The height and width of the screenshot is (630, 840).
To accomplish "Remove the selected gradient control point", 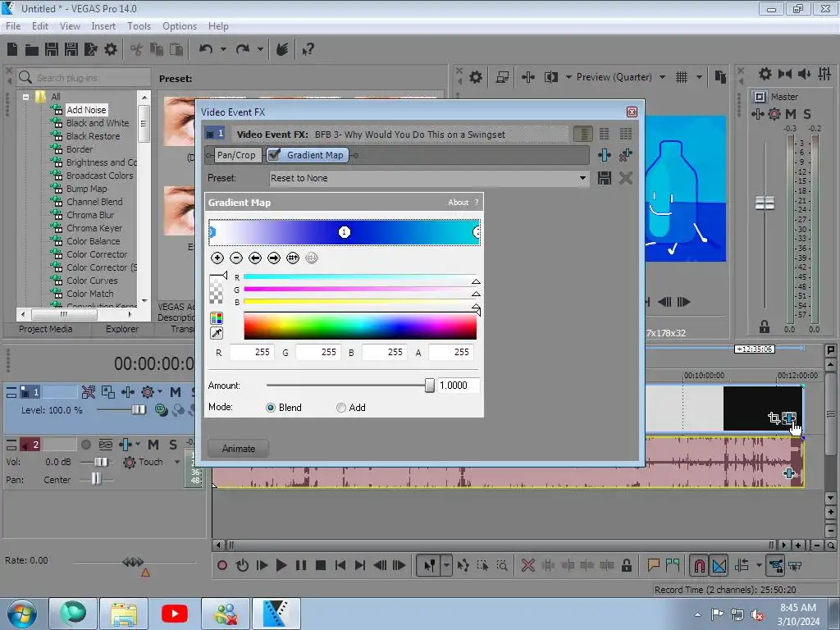I will [x=236, y=258].
